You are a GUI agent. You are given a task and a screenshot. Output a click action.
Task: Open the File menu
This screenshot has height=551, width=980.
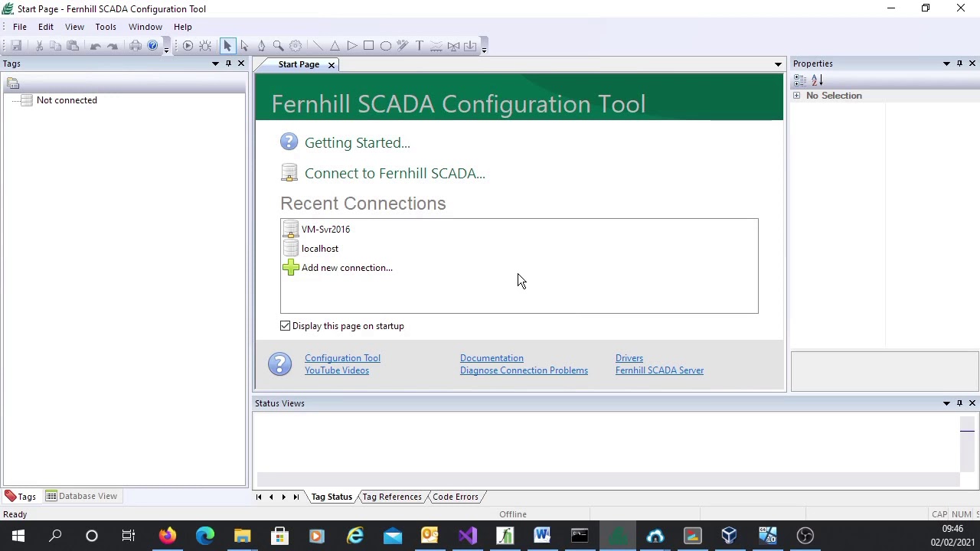[x=20, y=27]
